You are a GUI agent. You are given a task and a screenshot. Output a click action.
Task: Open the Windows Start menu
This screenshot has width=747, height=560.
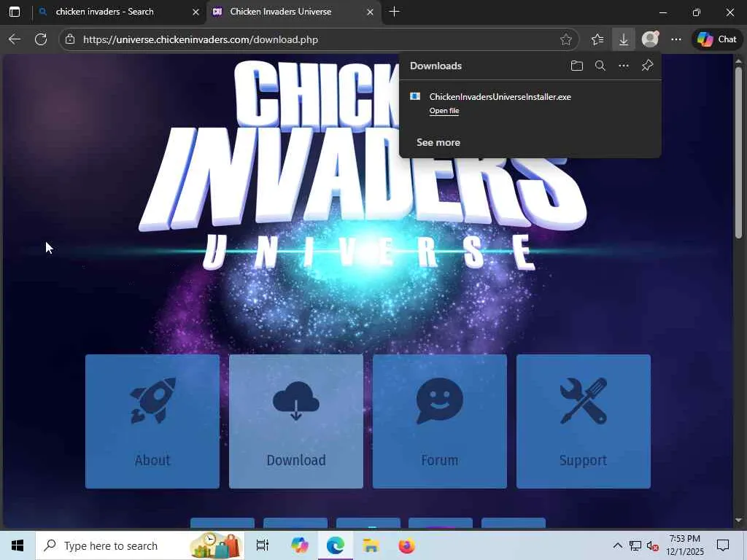pos(18,545)
